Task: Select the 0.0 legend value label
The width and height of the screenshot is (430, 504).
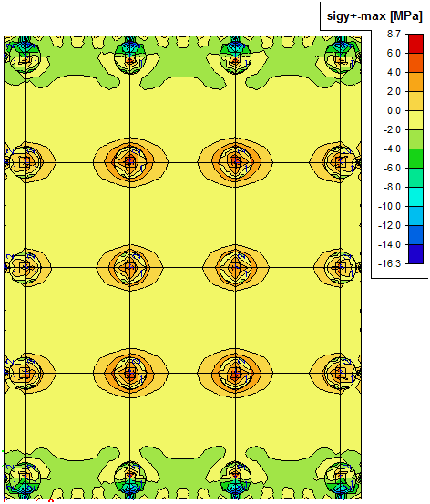Action: coord(394,111)
